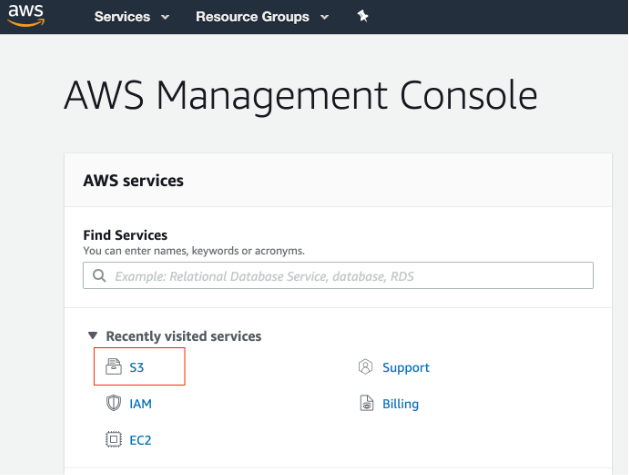Click the magnifying glass search icon
Viewport: 629px width, 475px height.
99,276
